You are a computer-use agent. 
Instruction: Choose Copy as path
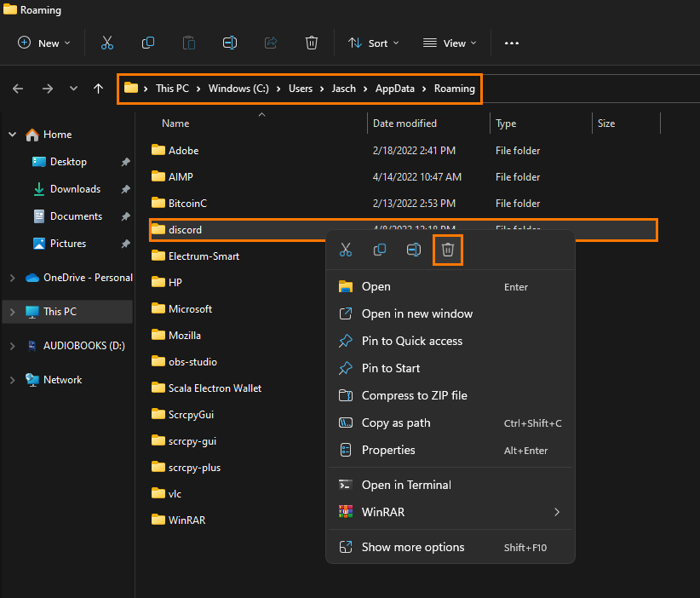(x=450, y=423)
